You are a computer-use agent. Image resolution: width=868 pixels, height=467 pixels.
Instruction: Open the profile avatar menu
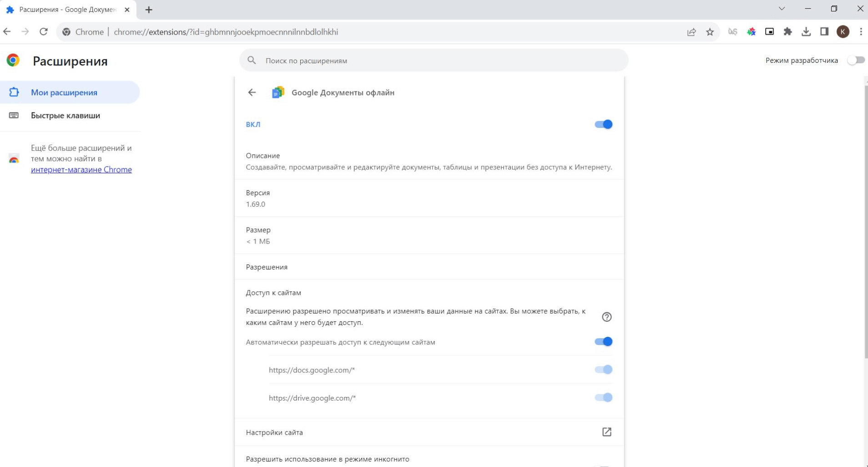843,32
